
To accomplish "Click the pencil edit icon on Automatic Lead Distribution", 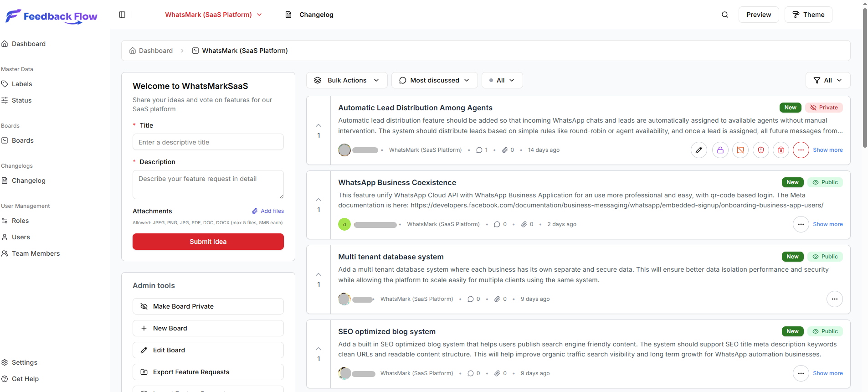I will coord(699,150).
